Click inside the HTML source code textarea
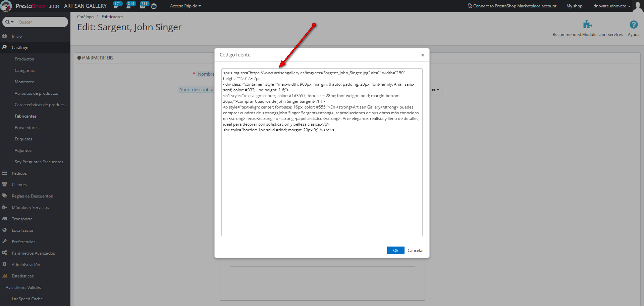 click(x=322, y=152)
